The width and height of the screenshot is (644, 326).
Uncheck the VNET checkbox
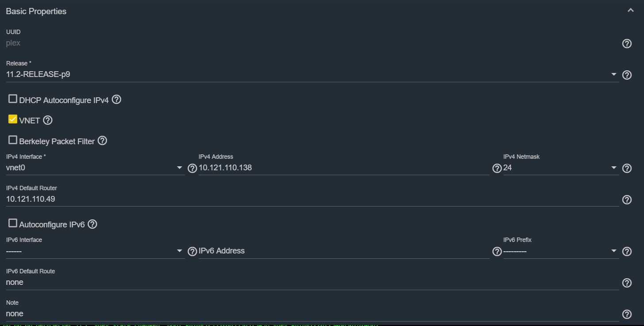13,119
